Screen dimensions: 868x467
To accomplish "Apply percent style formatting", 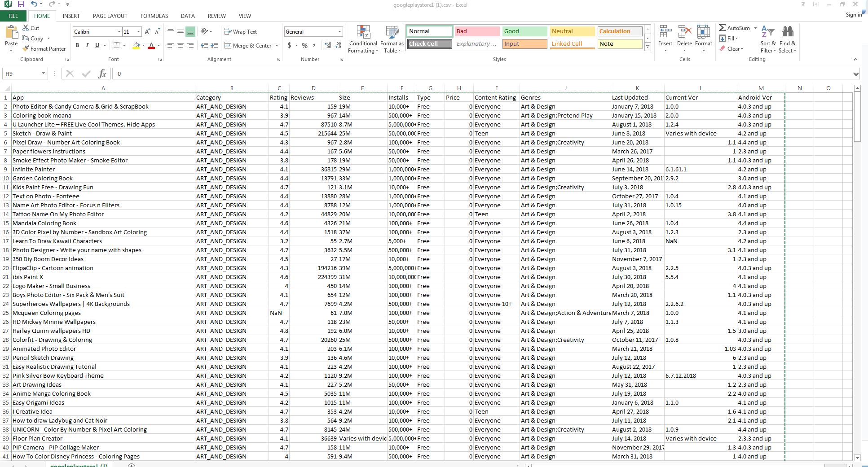I will [305, 45].
